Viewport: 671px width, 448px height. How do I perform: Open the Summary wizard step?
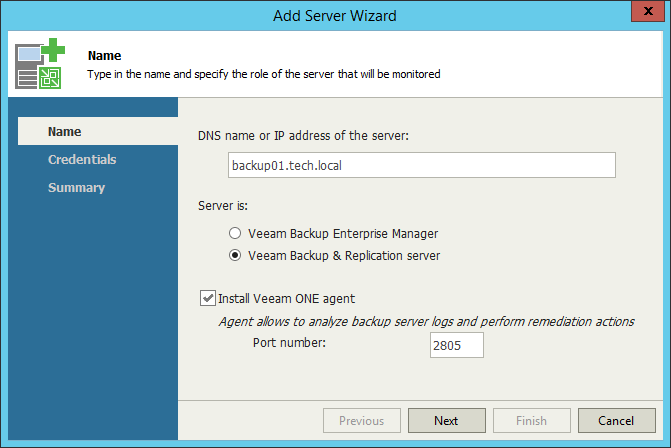(77, 187)
